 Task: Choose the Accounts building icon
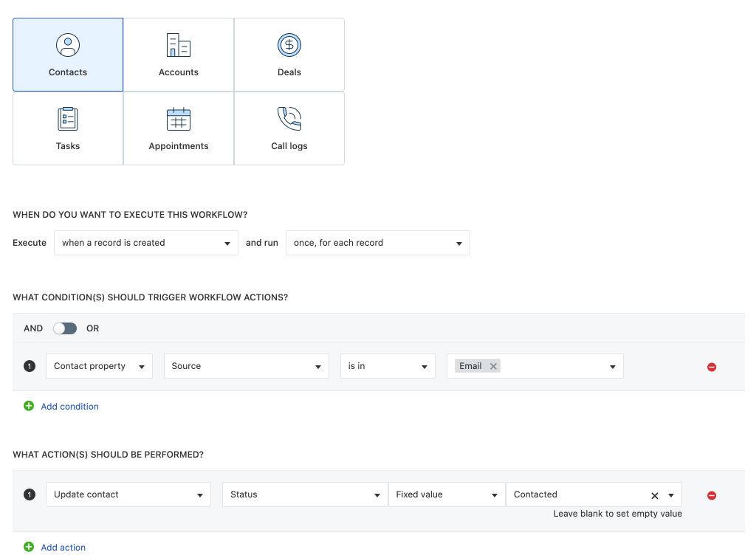point(179,46)
